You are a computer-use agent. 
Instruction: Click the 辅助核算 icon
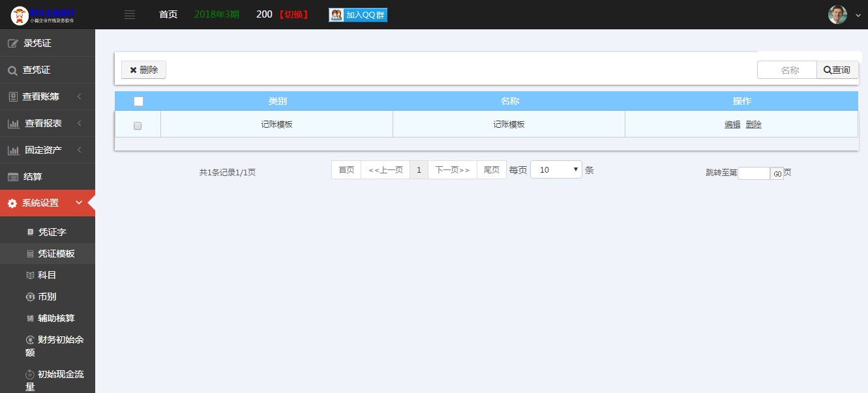(x=29, y=318)
